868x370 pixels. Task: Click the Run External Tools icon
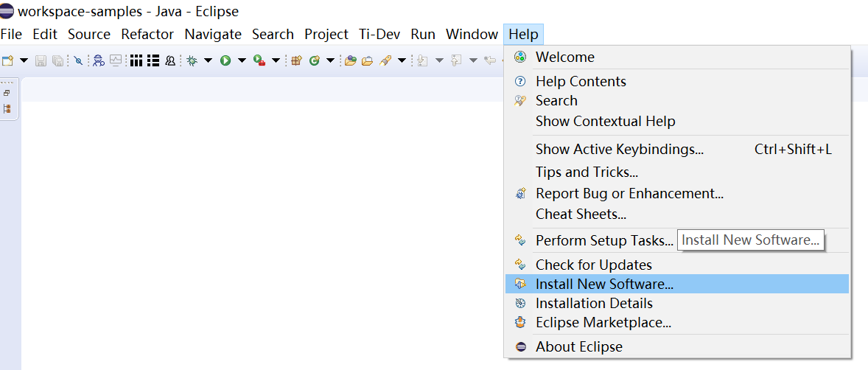tap(259, 60)
